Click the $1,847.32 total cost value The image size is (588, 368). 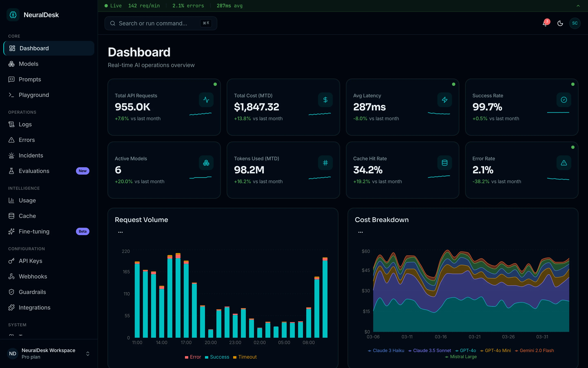(256, 107)
